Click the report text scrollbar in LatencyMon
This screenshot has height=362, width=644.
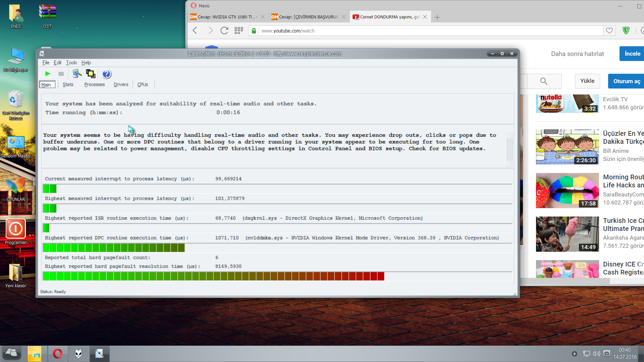510,149
